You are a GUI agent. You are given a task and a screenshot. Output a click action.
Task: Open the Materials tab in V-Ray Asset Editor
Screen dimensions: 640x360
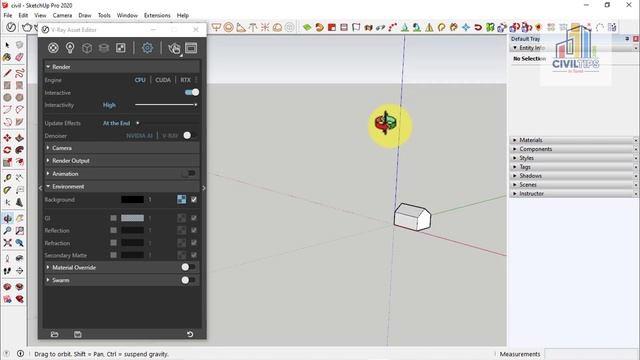pyautogui.click(x=53, y=48)
